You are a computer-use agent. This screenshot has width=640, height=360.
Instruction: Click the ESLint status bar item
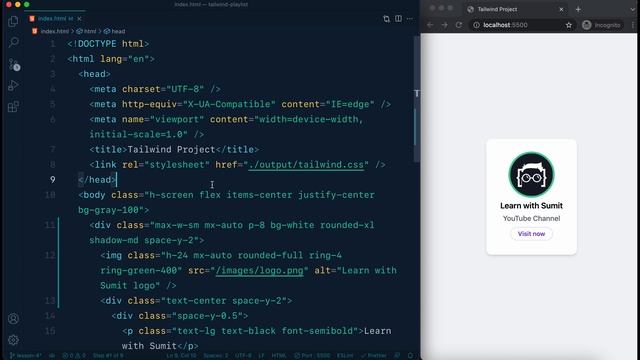click(x=345, y=356)
